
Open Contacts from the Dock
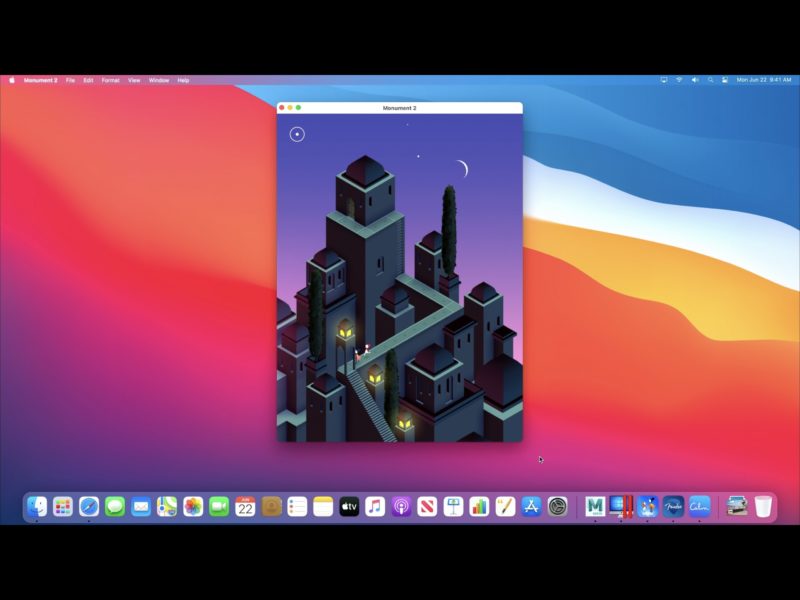pos(271,507)
